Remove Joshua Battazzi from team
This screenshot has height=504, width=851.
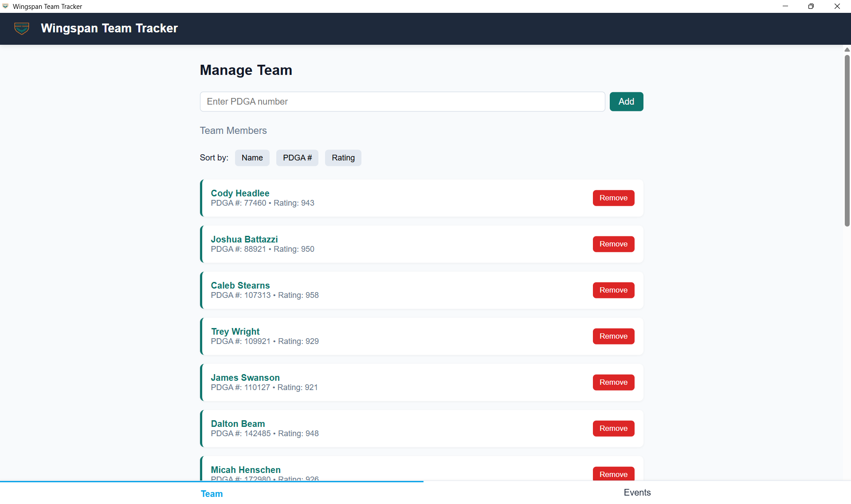point(613,244)
